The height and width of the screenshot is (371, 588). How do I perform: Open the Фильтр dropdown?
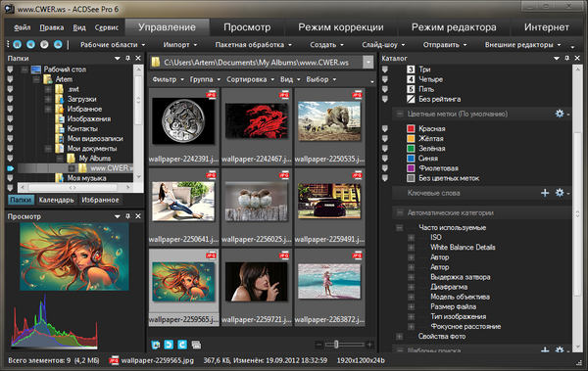pyautogui.click(x=168, y=79)
